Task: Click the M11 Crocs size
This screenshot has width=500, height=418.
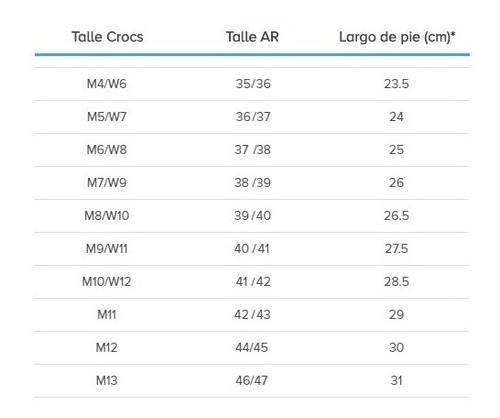Action: pos(107,315)
